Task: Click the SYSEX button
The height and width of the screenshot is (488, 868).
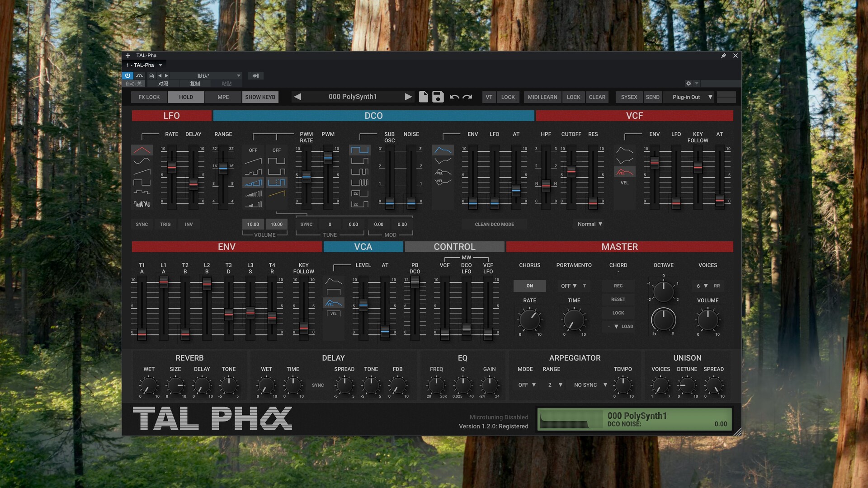Action: (629, 97)
